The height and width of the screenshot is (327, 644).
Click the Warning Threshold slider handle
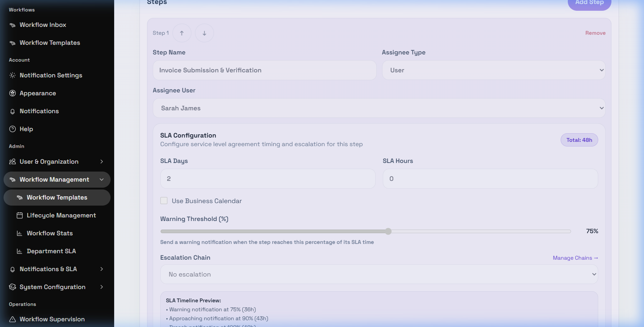coord(388,231)
